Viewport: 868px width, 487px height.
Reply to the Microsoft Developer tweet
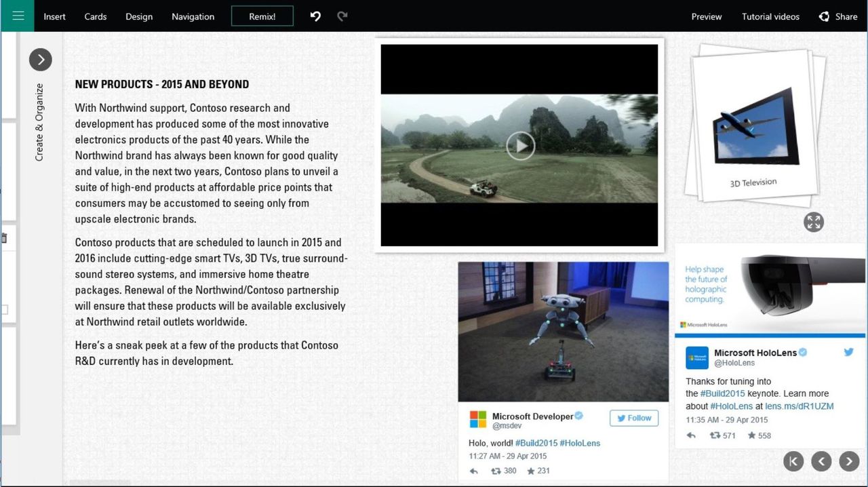tap(473, 471)
